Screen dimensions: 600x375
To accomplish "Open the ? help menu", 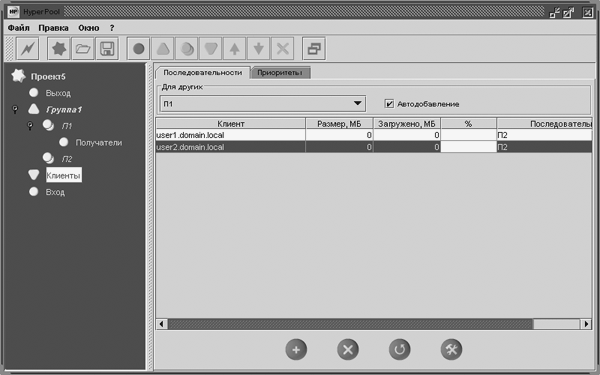I will coord(112,28).
